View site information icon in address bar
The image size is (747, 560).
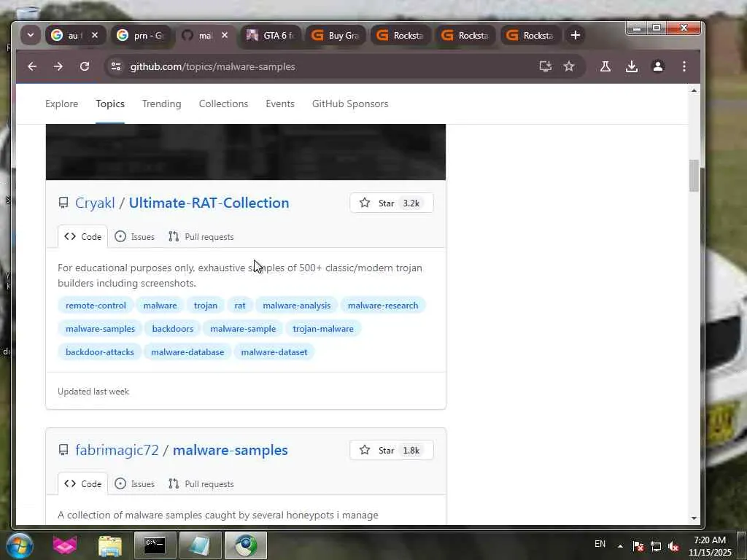click(116, 66)
